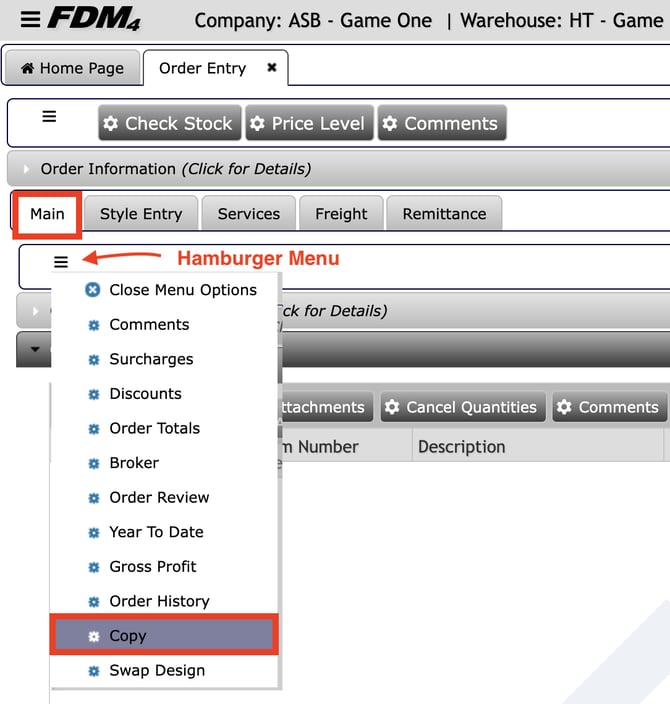Open the toolbar hamburger beside Check Stock
This screenshot has height=704, width=670.
49,117
